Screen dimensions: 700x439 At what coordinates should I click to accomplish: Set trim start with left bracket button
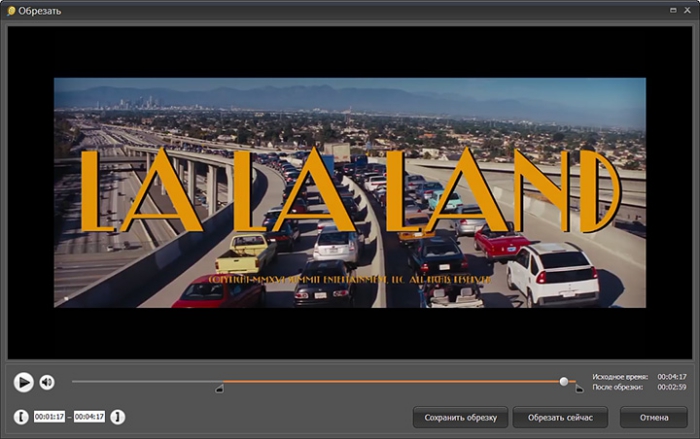point(21,417)
